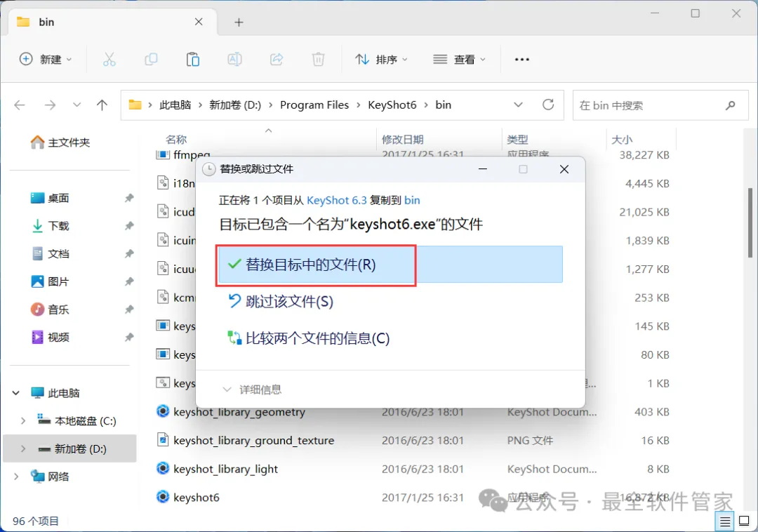Open the View (查看) dropdown

459,60
